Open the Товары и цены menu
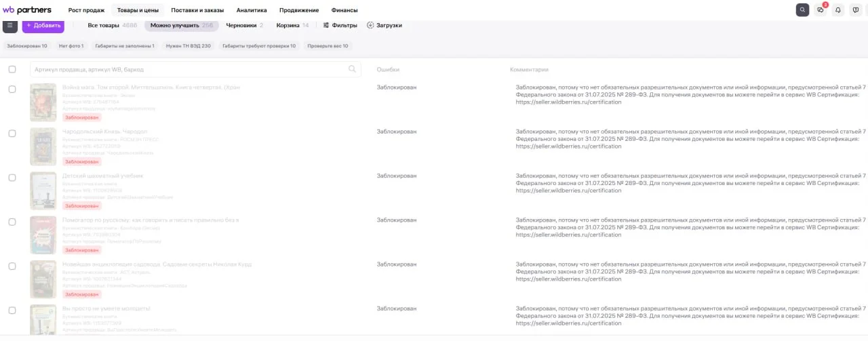Image resolution: width=868 pixels, height=341 pixels. [x=138, y=10]
